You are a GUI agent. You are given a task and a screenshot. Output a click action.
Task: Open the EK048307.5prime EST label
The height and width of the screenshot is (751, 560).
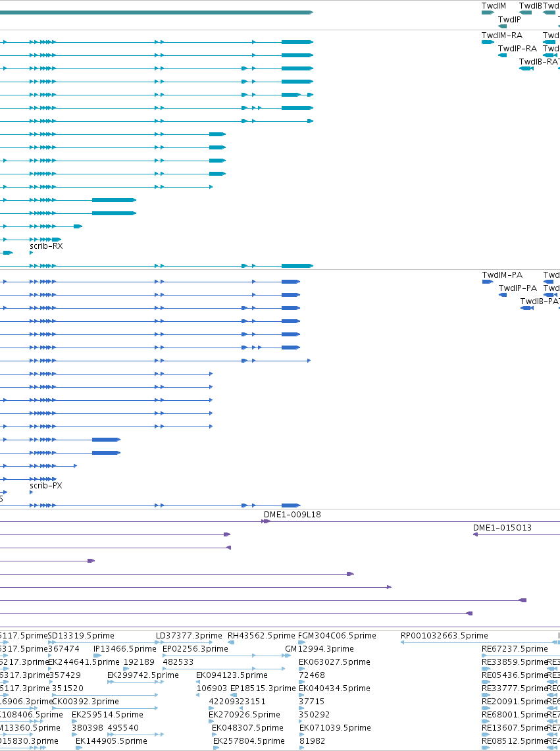[x=247, y=727]
